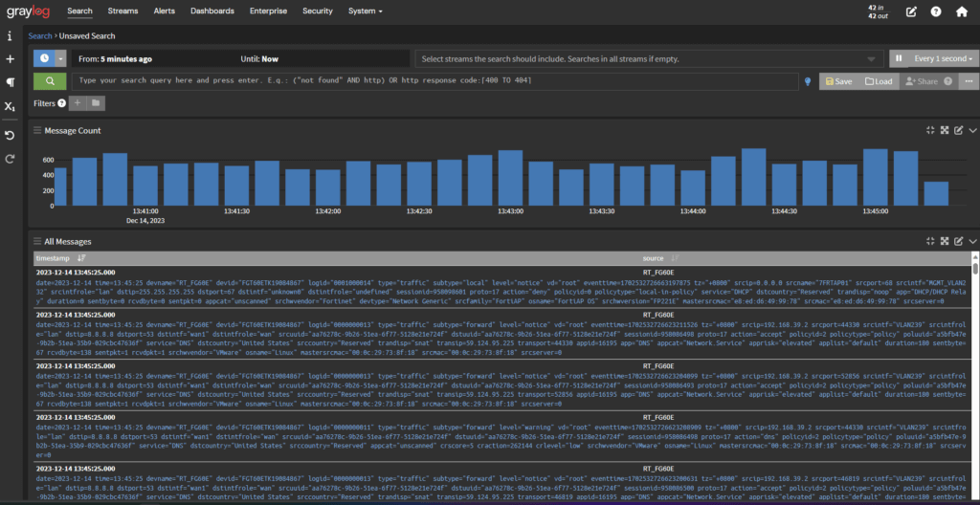The width and height of the screenshot is (980, 505).
Task: Click the Load search button
Action: (879, 81)
